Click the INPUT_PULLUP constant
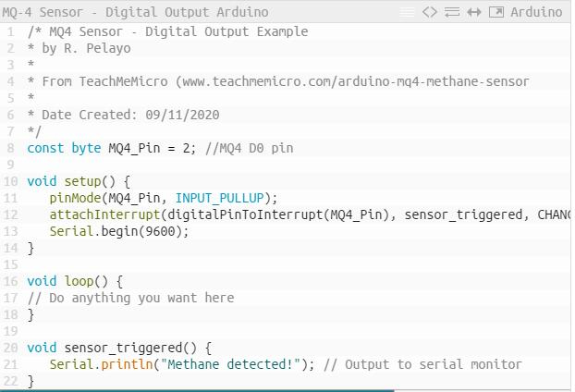The image size is (575, 392). click(x=219, y=198)
